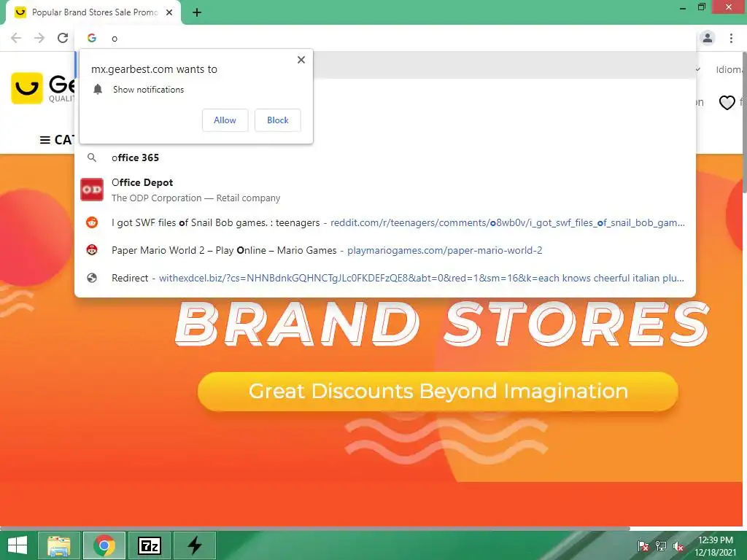
Task: Click the network tray icon
Action: (x=661, y=546)
